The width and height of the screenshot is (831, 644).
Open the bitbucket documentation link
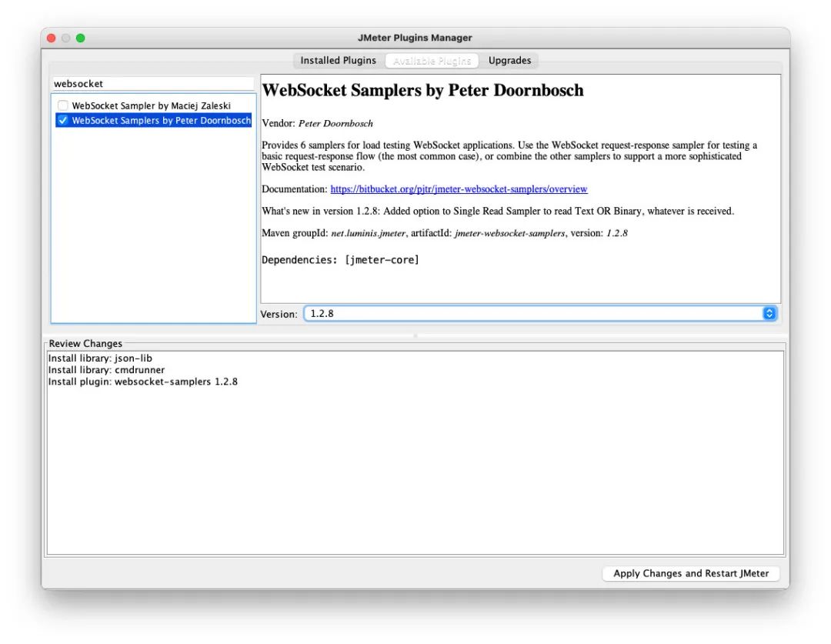(x=459, y=189)
